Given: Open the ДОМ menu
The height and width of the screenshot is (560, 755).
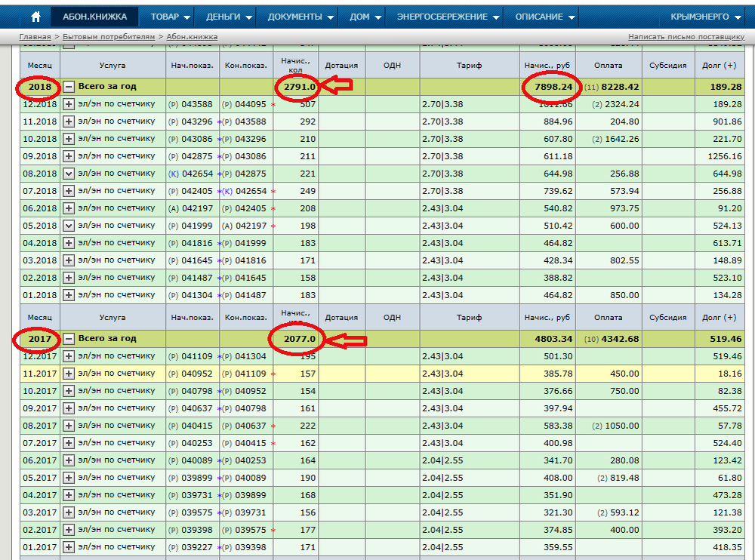Looking at the screenshot, I should click(365, 17).
